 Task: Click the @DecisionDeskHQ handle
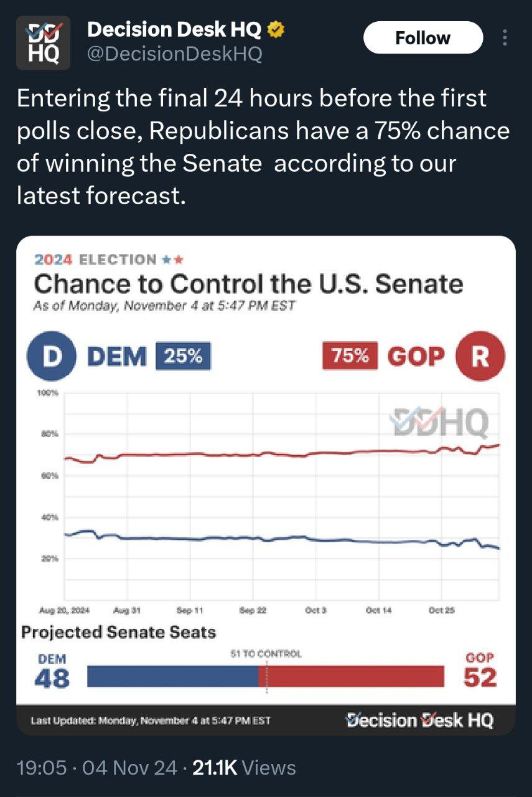(175, 54)
